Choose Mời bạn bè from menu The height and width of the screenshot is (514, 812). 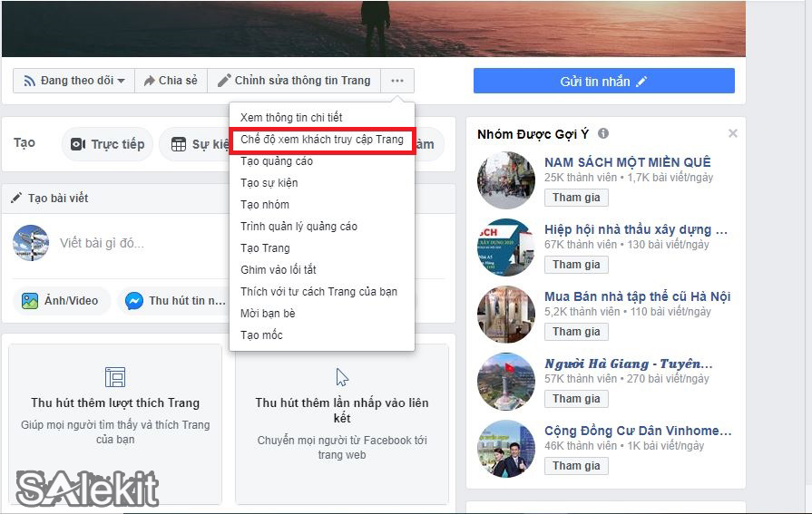tap(321, 313)
